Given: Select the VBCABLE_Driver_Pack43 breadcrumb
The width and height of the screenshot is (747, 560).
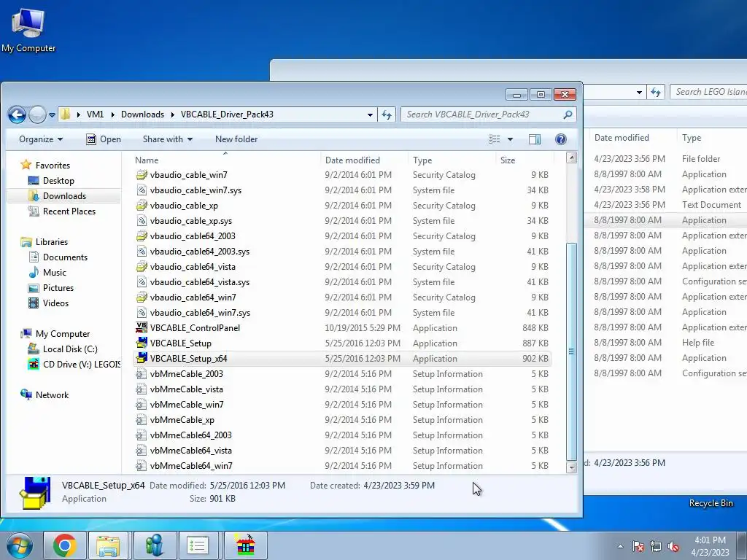Looking at the screenshot, I should coord(227,114).
